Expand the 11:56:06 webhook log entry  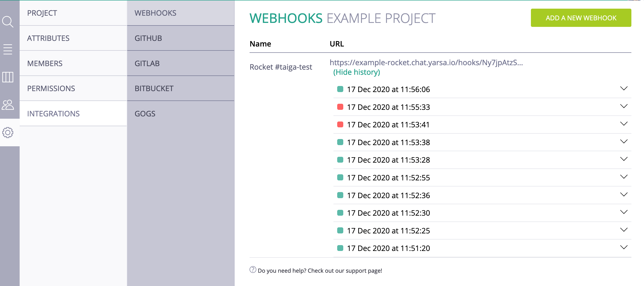623,89
